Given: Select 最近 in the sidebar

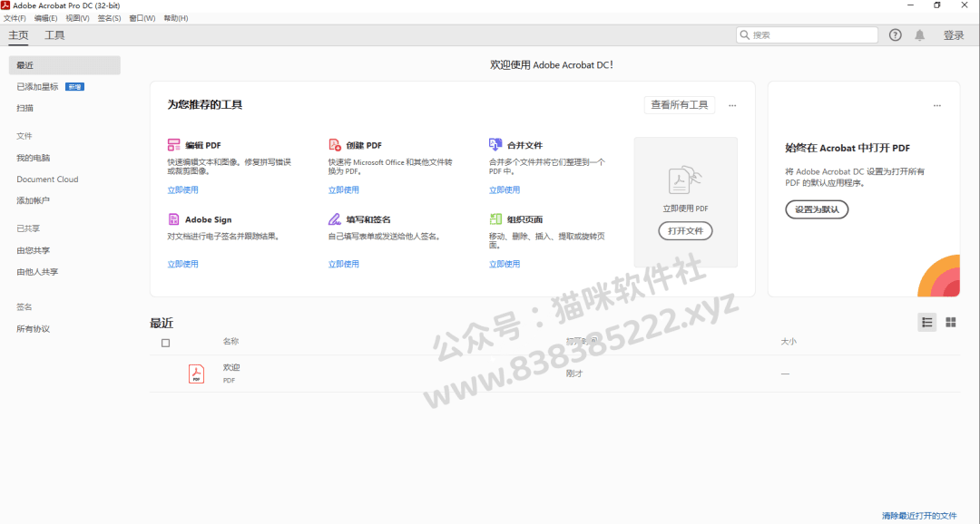Looking at the screenshot, I should 64,65.
